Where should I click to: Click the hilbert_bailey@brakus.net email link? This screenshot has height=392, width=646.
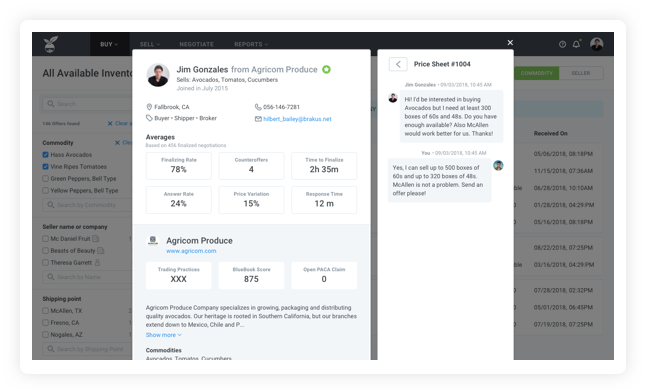pyautogui.click(x=297, y=119)
